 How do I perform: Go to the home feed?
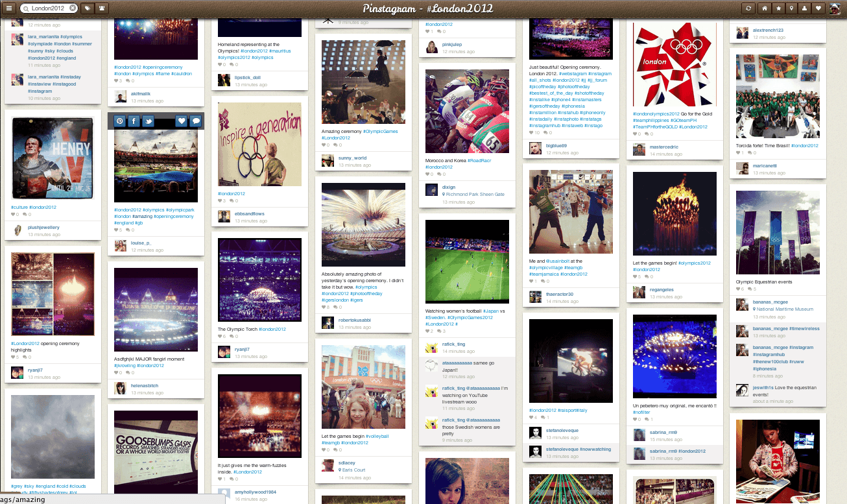click(765, 8)
